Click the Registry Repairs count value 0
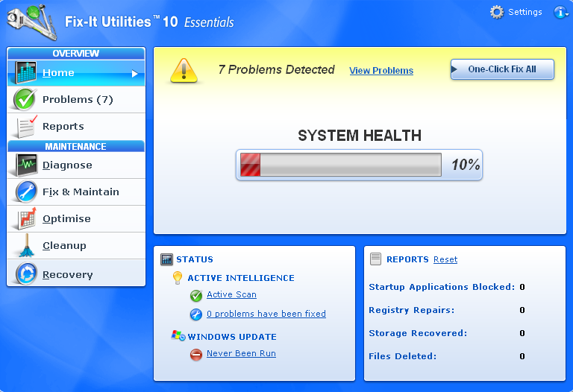Viewport: 573px width, 392px height. pos(522,310)
